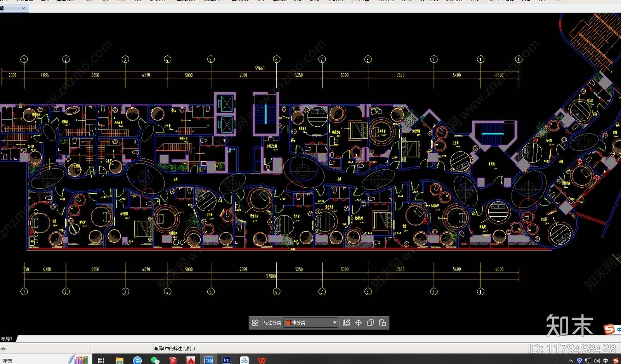Open the volume speaker tray icon
The width and height of the screenshot is (621, 364).
(597, 361)
